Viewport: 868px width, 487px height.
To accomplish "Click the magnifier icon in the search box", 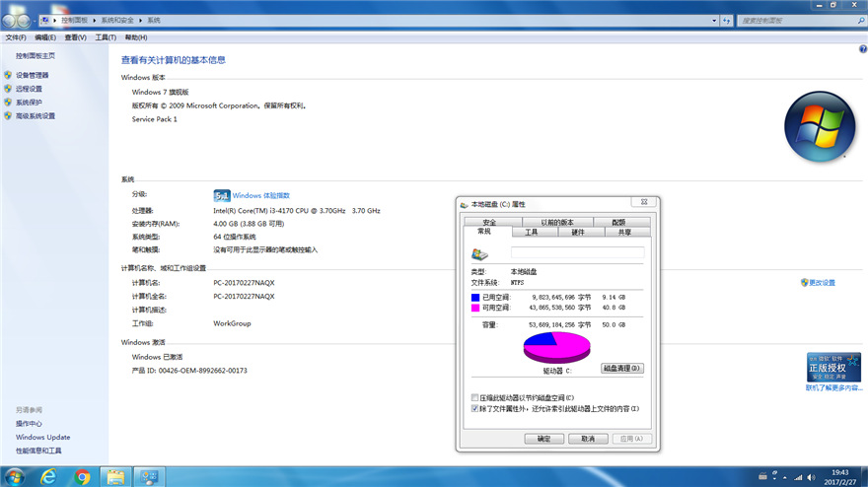I will coord(861,21).
